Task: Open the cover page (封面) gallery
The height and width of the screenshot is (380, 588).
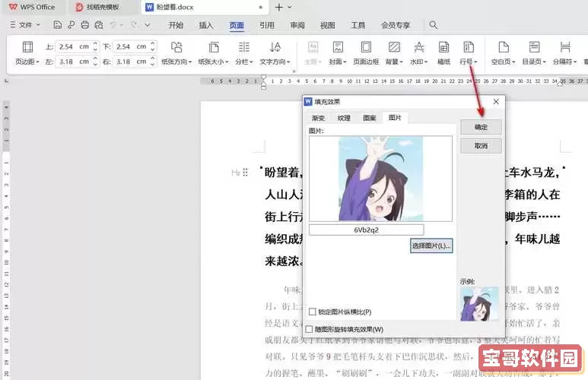Action: click(338, 53)
